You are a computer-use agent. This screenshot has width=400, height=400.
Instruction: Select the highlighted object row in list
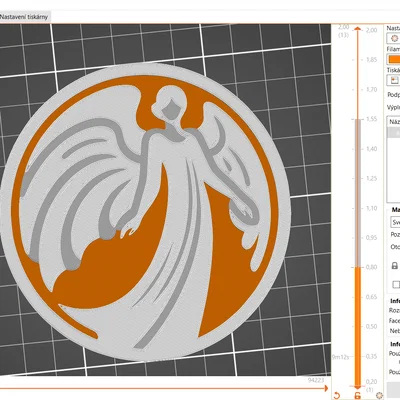point(394,133)
